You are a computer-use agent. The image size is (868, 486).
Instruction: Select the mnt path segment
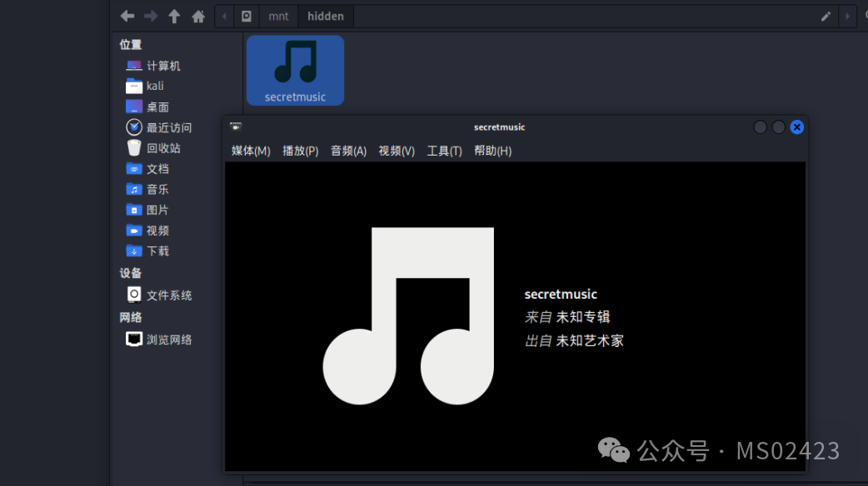tap(278, 16)
